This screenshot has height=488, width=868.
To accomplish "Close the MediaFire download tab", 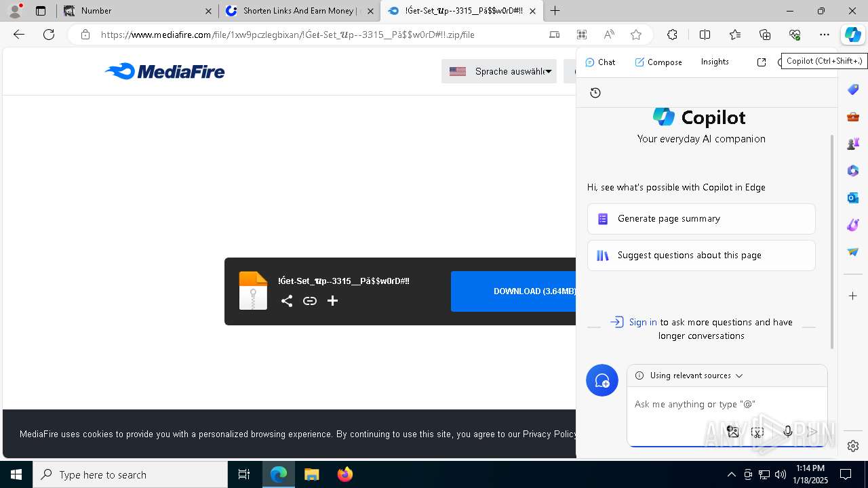I will coord(533,11).
